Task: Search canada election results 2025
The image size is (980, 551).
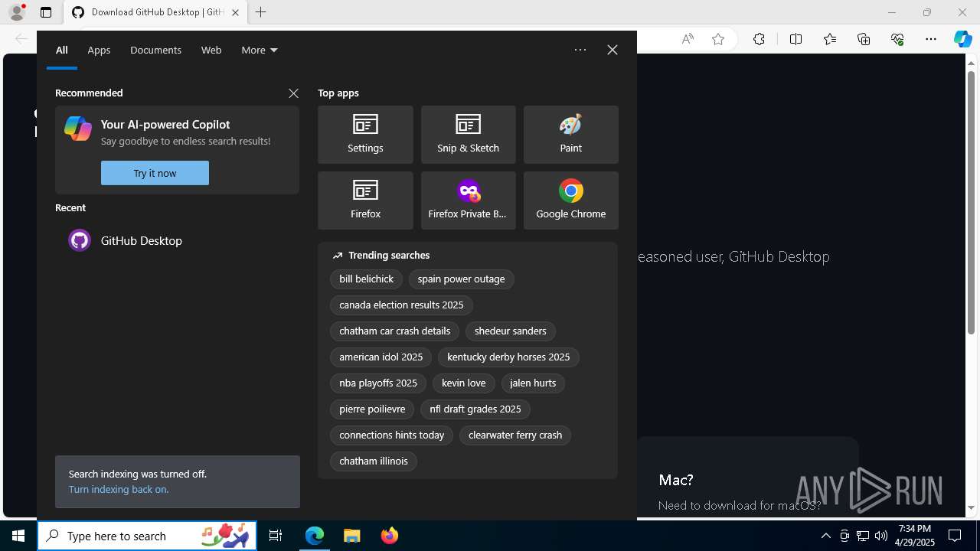Action: (x=401, y=305)
